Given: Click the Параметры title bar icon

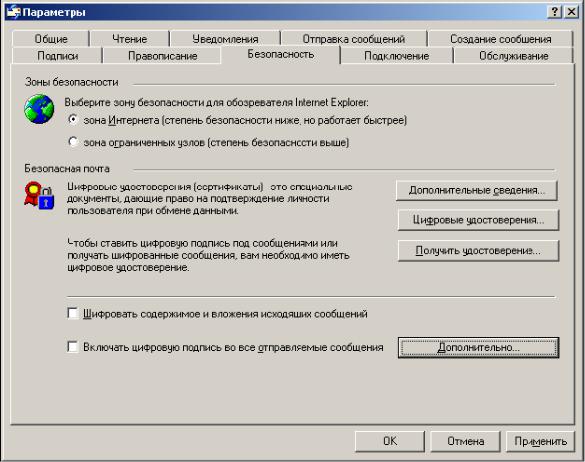Looking at the screenshot, I should (x=13, y=12).
